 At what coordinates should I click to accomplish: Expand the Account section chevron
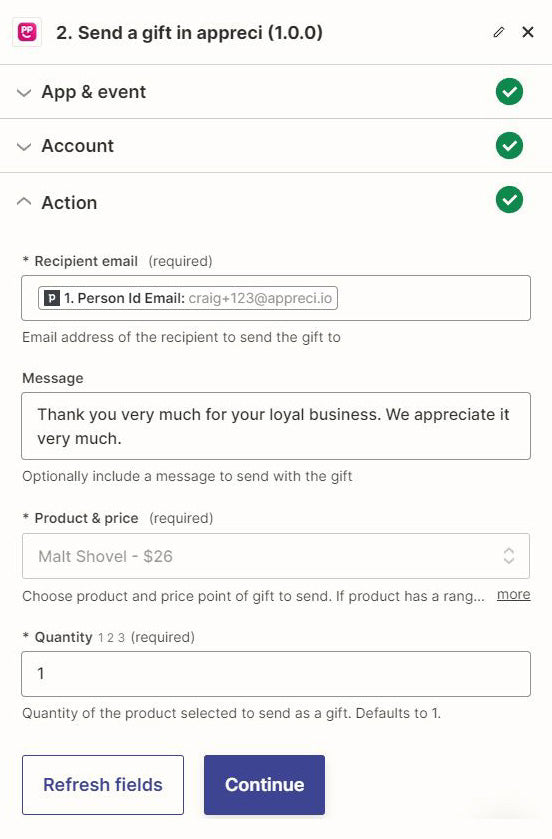tap(24, 147)
